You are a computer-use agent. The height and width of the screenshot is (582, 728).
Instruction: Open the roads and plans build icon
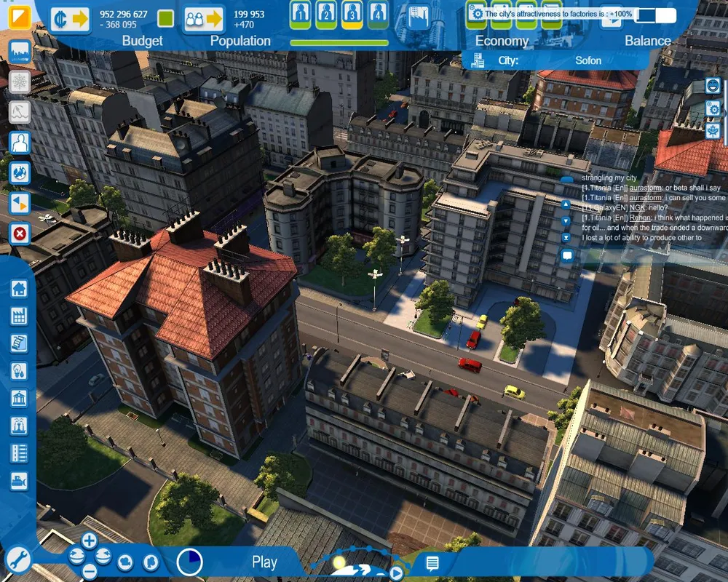19,343
